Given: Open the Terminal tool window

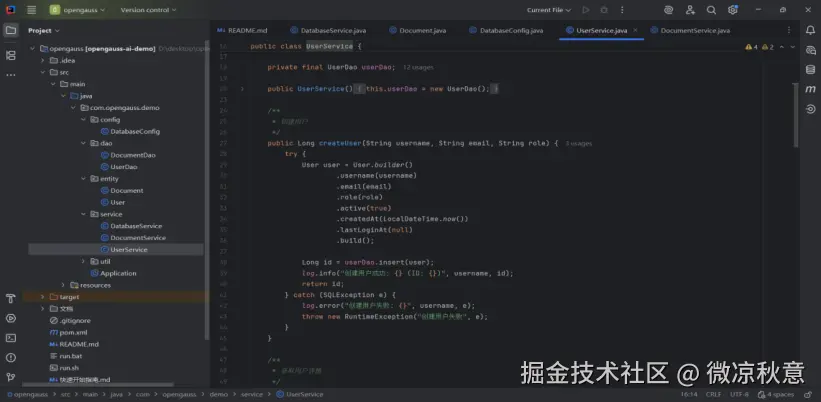Looking at the screenshot, I should point(10,338).
